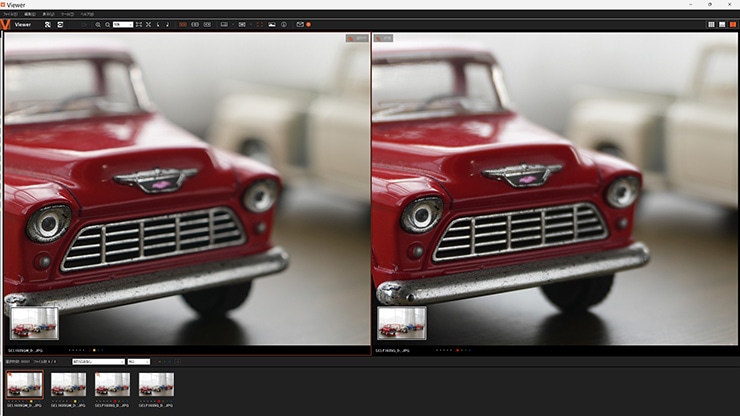Switch to orange compare view mode

coord(733,25)
